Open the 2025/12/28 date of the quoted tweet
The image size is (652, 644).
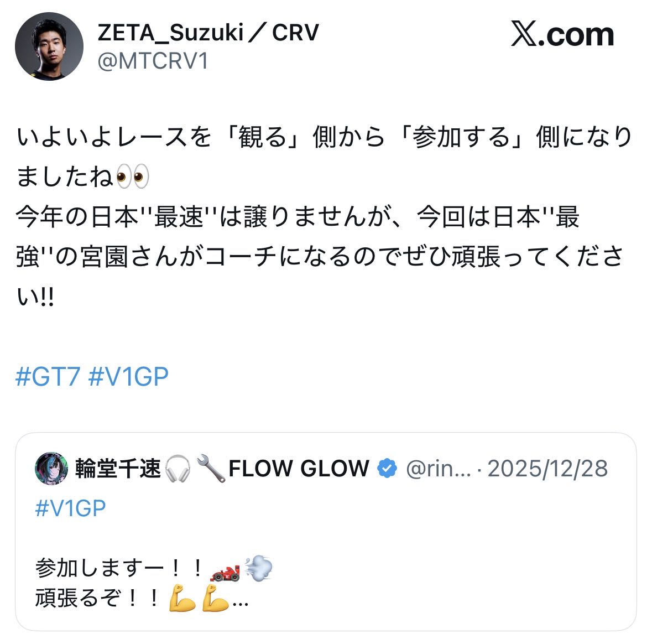click(x=547, y=469)
